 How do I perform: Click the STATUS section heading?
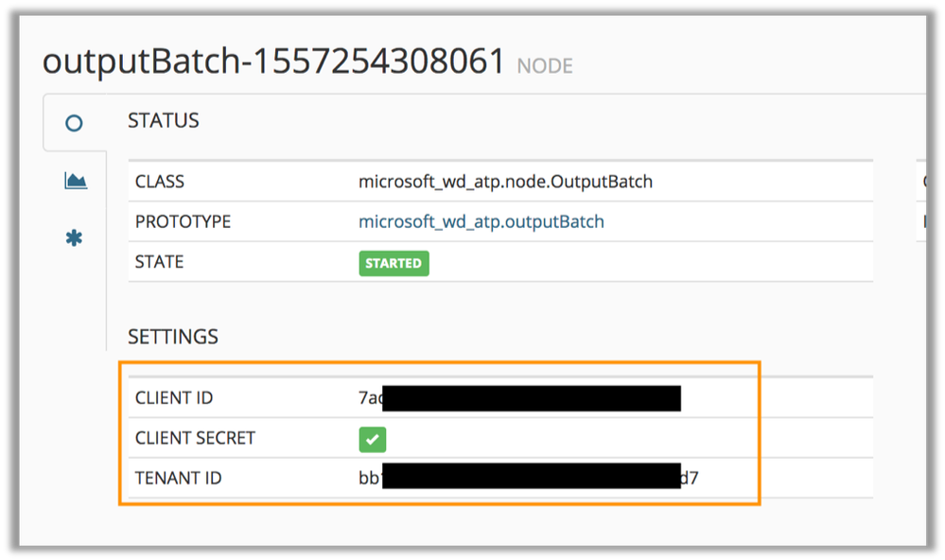pos(164,121)
